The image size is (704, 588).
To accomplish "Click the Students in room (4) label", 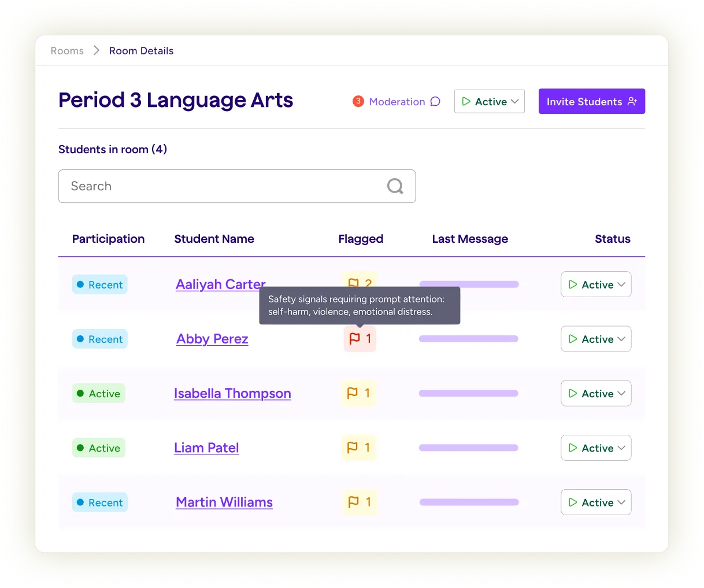I will [113, 149].
